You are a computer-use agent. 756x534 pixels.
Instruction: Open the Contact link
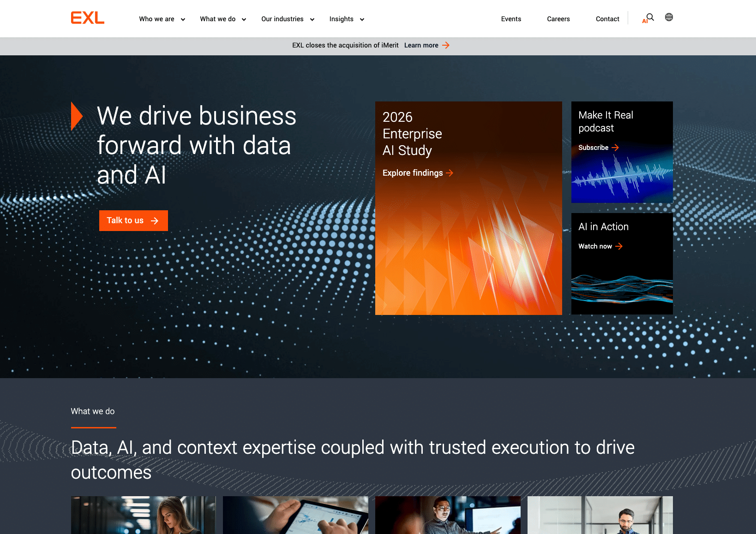pyautogui.click(x=607, y=19)
